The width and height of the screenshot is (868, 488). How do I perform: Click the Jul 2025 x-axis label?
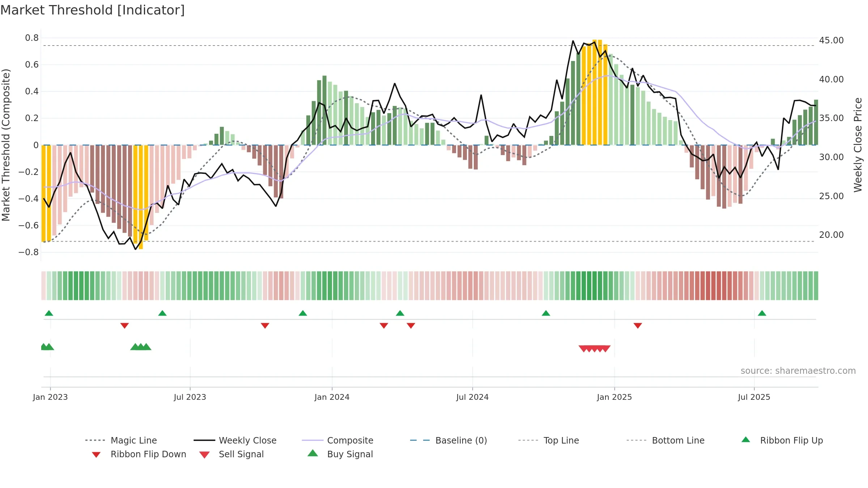click(x=754, y=397)
